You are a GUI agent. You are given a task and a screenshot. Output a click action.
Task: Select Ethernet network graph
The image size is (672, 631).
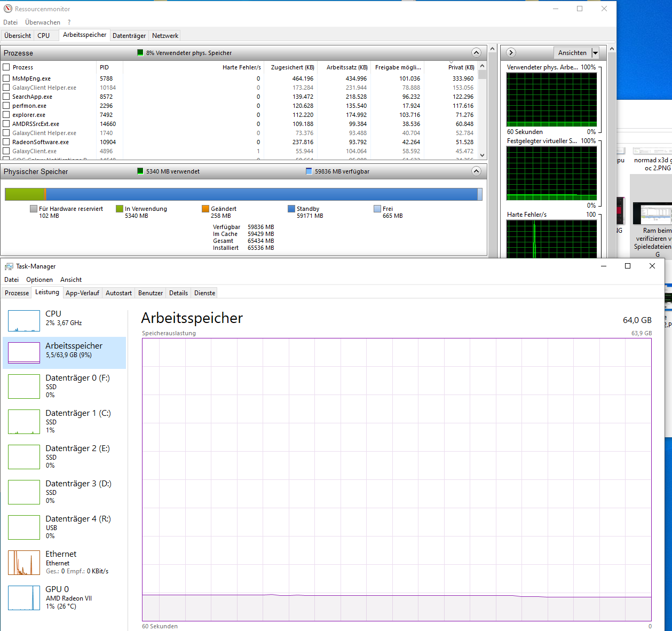[x=65, y=562]
